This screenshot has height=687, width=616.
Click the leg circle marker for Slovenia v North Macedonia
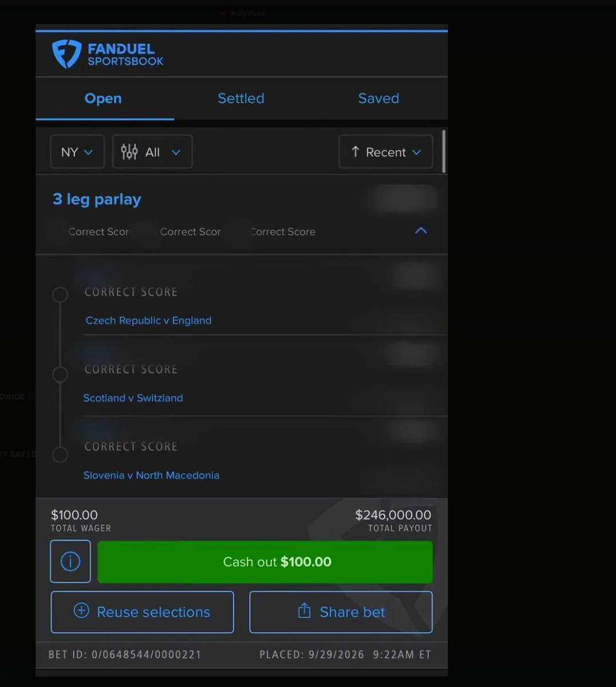pos(60,455)
